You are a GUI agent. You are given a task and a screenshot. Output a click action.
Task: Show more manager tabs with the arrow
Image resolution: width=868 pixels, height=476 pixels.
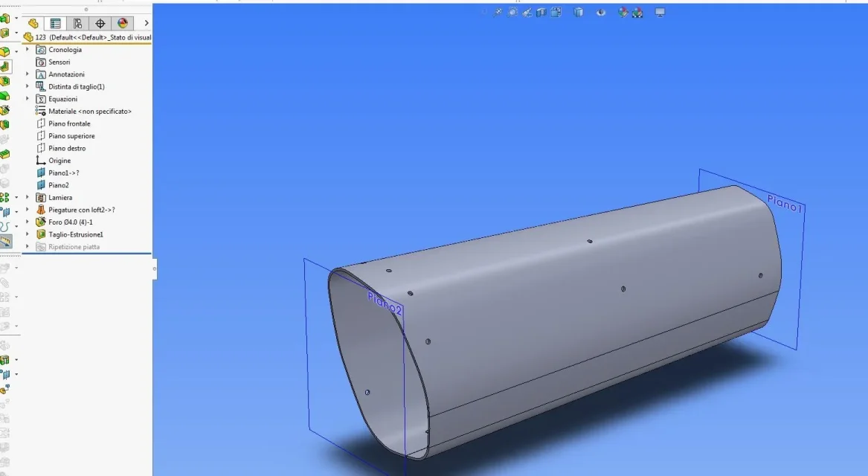coord(146,23)
